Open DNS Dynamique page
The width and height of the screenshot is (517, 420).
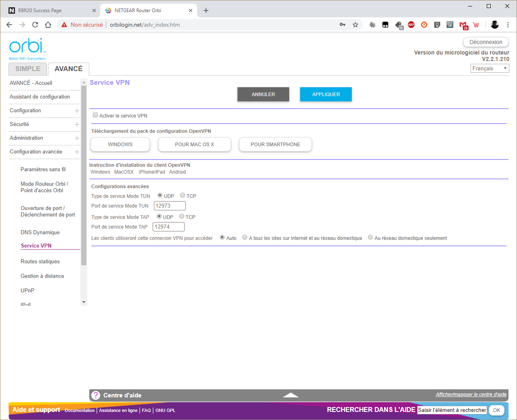pos(40,232)
